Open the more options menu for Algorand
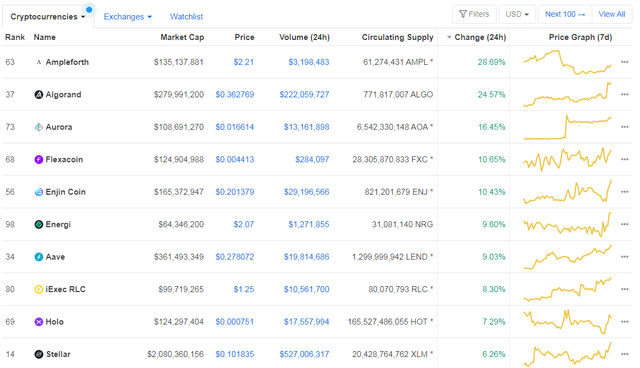This screenshot has width=640, height=368. click(x=624, y=95)
